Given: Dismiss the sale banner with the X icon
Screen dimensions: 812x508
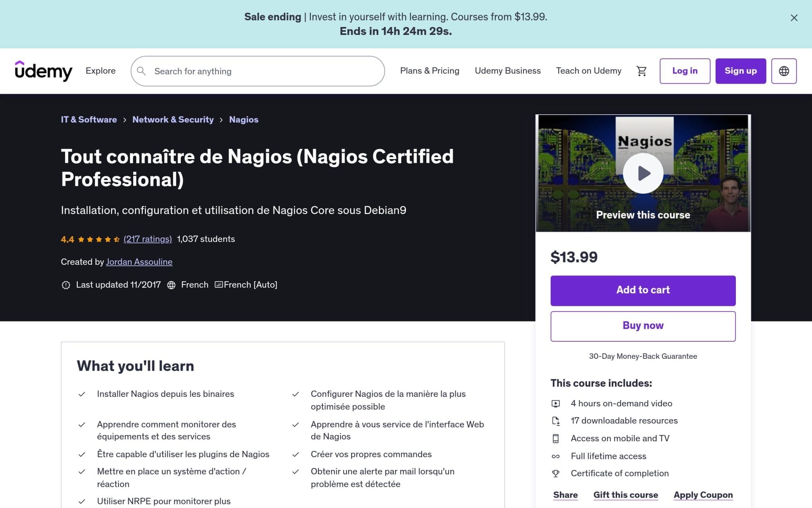Looking at the screenshot, I should pos(794,18).
